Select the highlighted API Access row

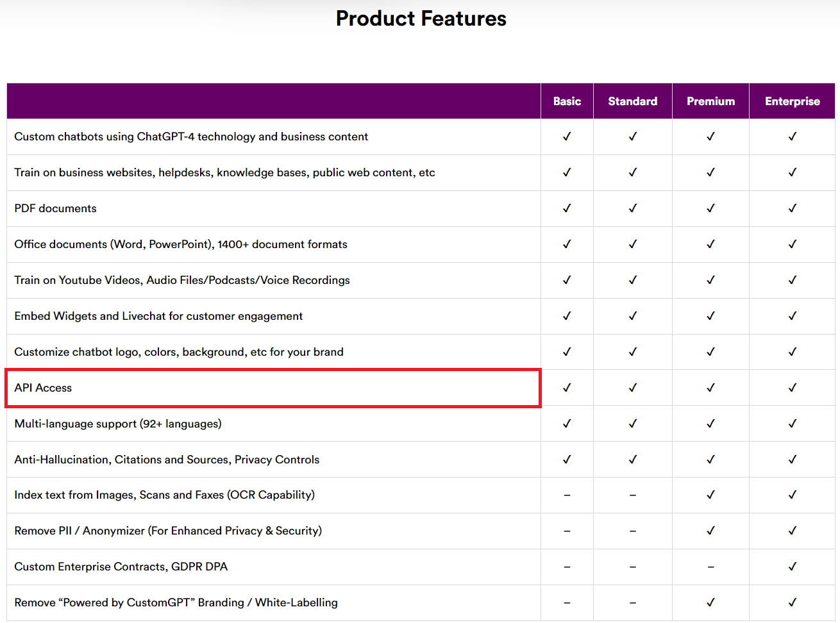[x=273, y=388]
